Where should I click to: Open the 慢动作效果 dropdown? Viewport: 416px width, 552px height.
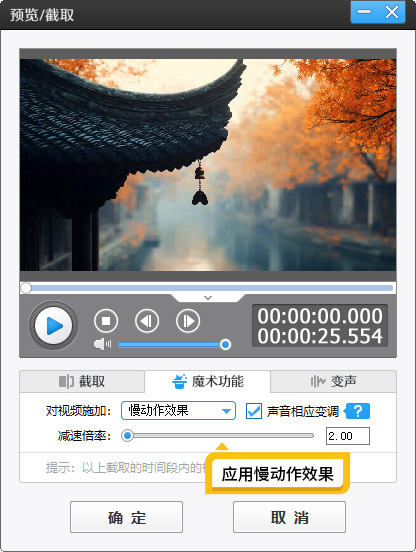click(x=178, y=410)
